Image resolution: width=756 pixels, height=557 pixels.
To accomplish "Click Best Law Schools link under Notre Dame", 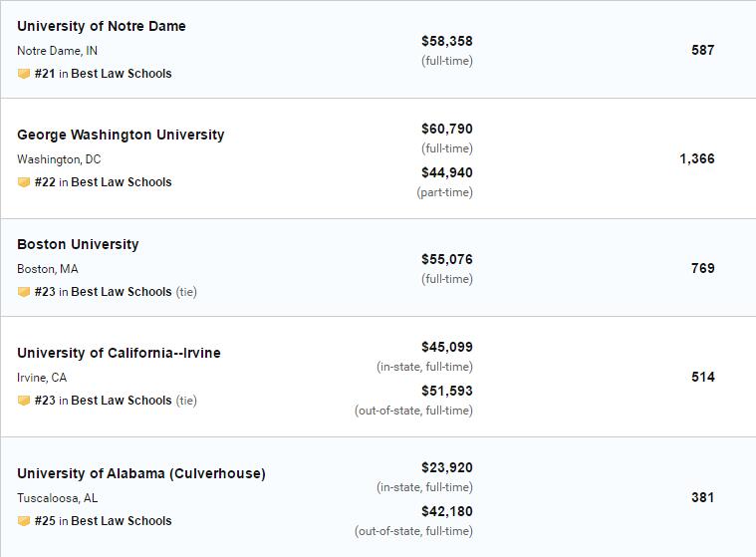I will 122,74.
